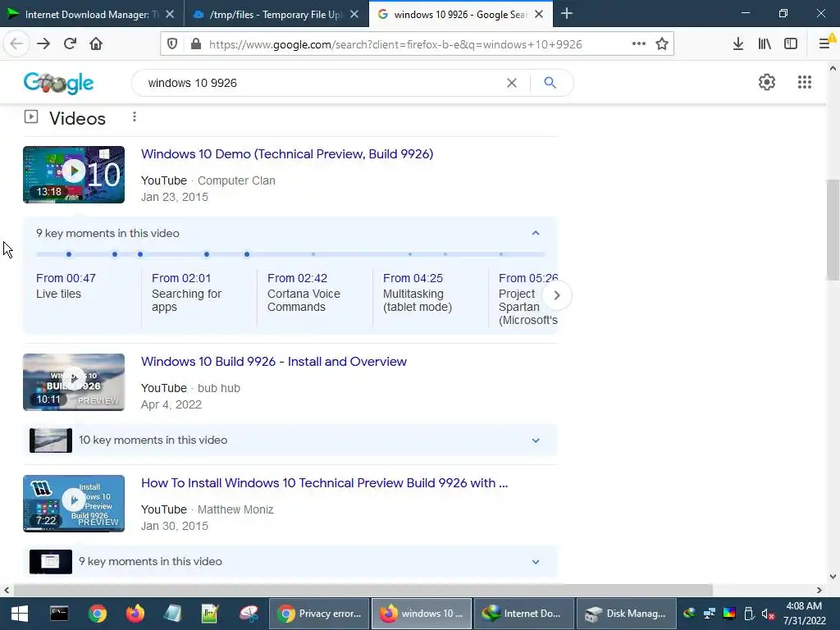The width and height of the screenshot is (840, 630).
Task: Toggle the Firefox sidebar view
Action: tap(791, 44)
